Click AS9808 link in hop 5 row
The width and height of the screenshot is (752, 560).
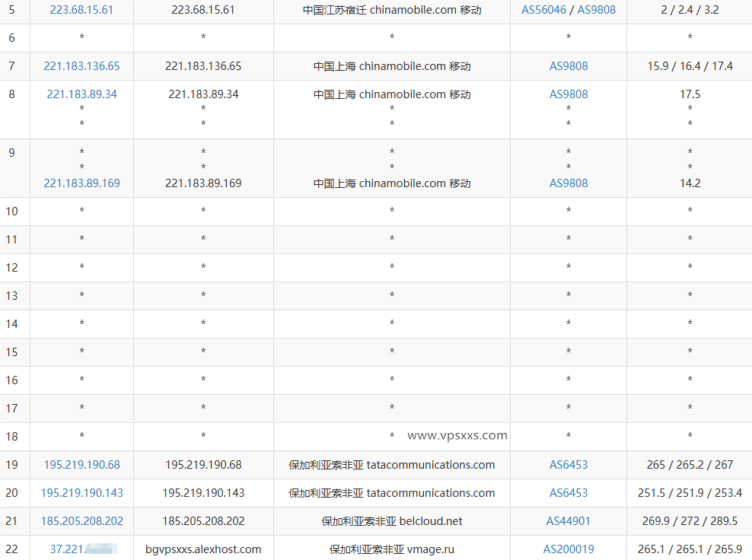(596, 10)
